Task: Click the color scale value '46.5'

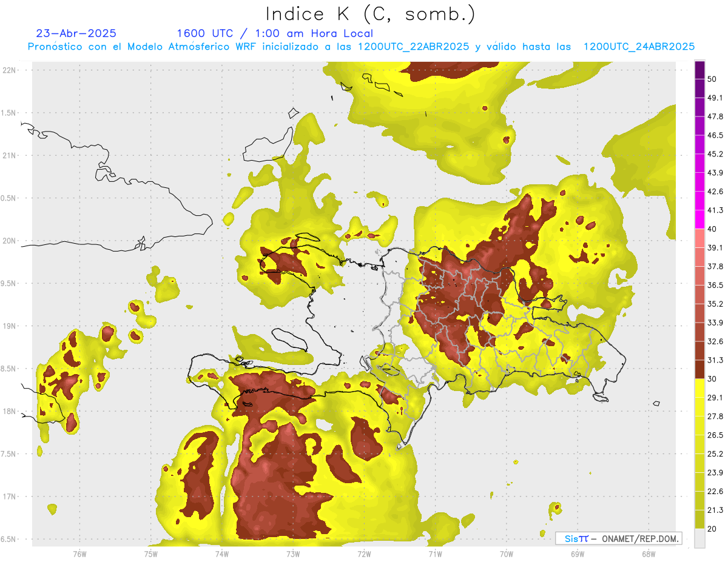Action: [x=715, y=135]
